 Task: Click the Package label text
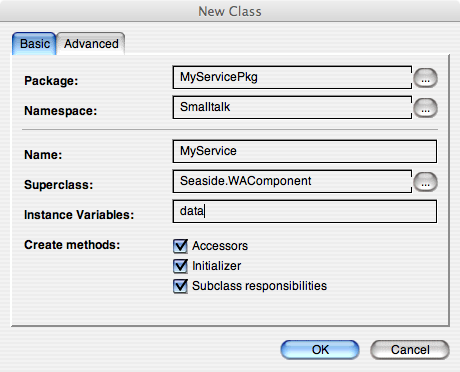[x=51, y=81]
